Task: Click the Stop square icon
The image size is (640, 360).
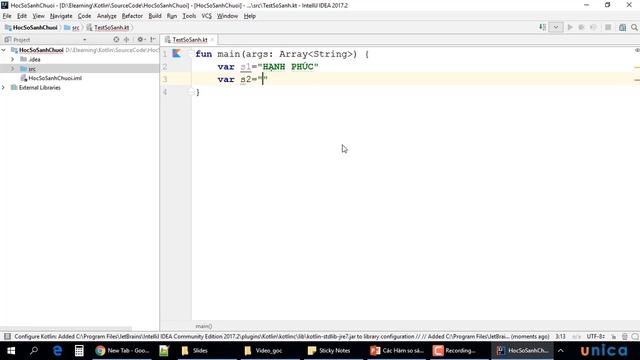Action: [x=608, y=27]
